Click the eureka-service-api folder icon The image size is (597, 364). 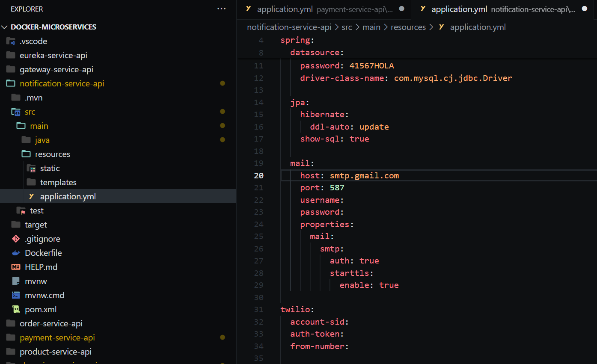(x=11, y=55)
